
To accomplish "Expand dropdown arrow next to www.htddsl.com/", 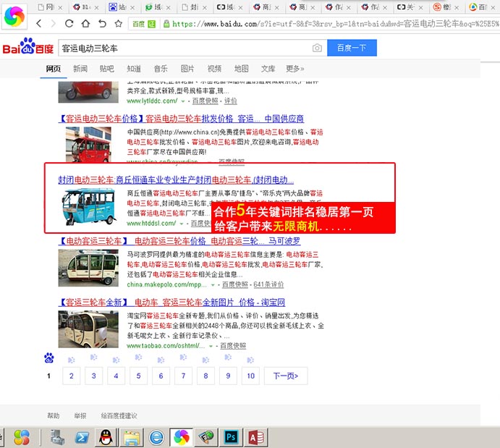I will 182,224.
